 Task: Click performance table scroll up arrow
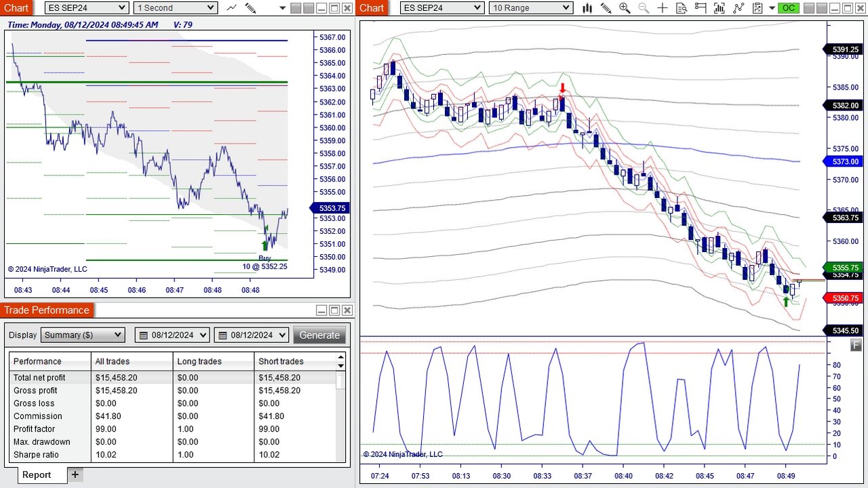point(340,357)
